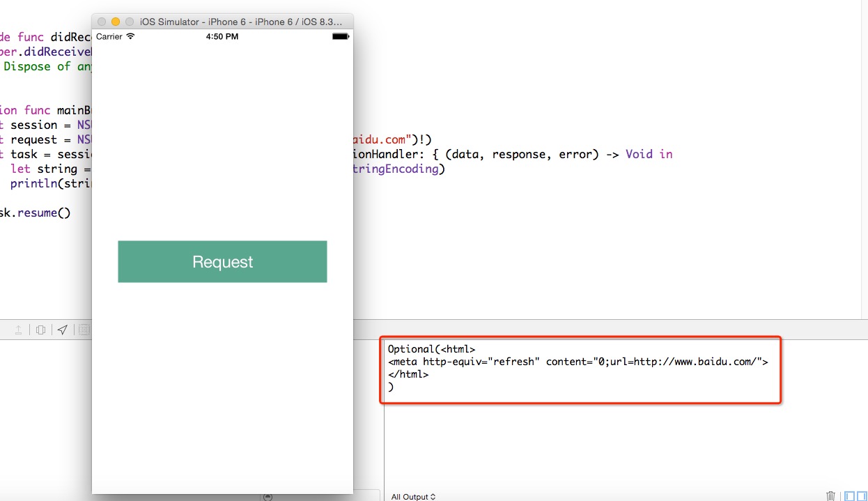Click the StringEncoding text in the code editor
Image resolution: width=868 pixels, height=501 pixels.
(396, 169)
